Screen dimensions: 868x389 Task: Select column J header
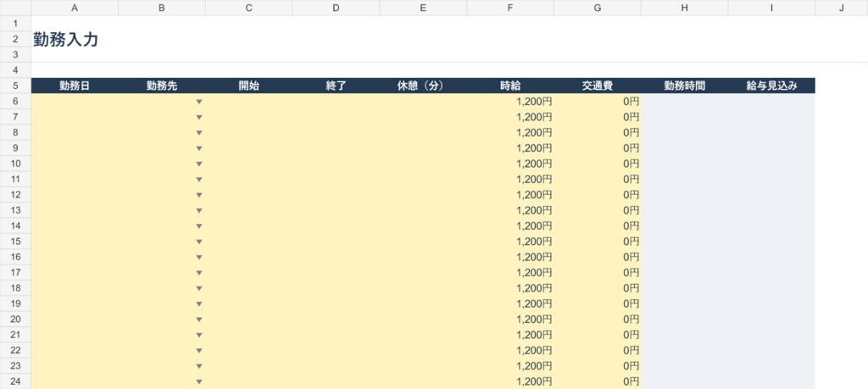click(x=842, y=8)
